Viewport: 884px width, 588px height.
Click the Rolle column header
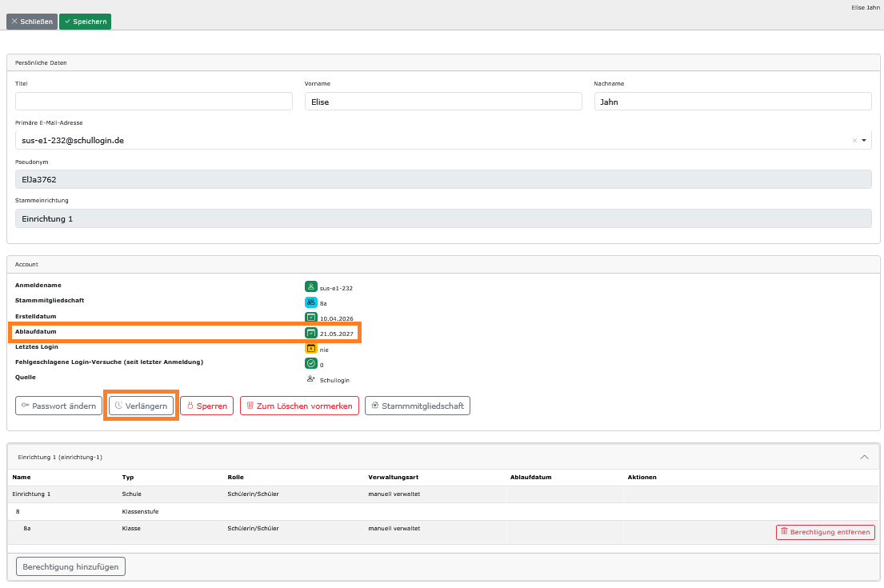(236, 477)
